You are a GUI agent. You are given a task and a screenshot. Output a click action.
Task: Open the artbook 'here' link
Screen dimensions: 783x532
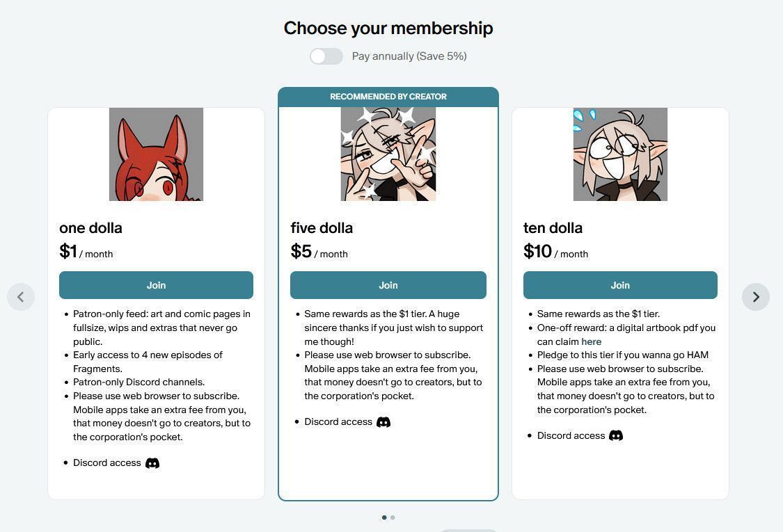tap(592, 341)
